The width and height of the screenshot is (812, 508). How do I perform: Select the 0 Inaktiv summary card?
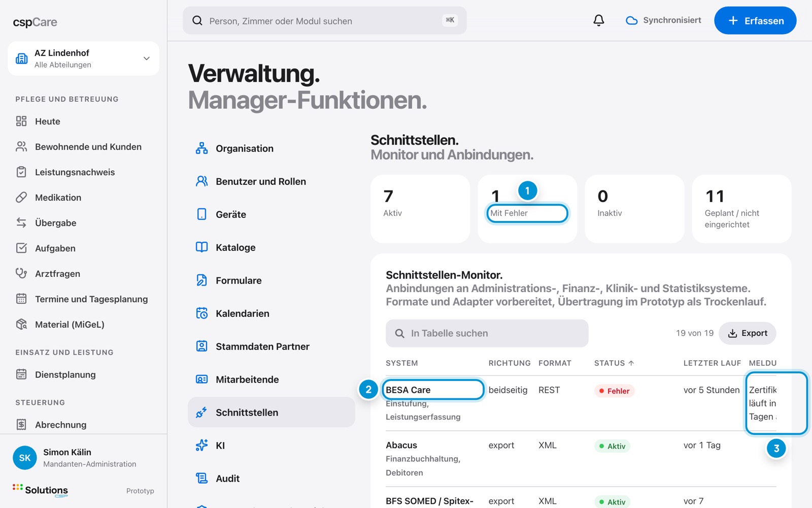pos(634,209)
